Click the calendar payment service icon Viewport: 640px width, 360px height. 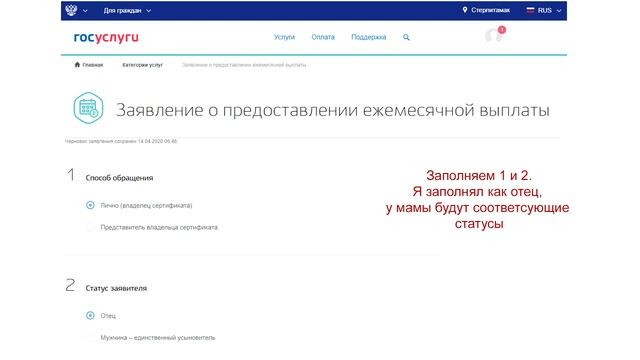(x=88, y=108)
